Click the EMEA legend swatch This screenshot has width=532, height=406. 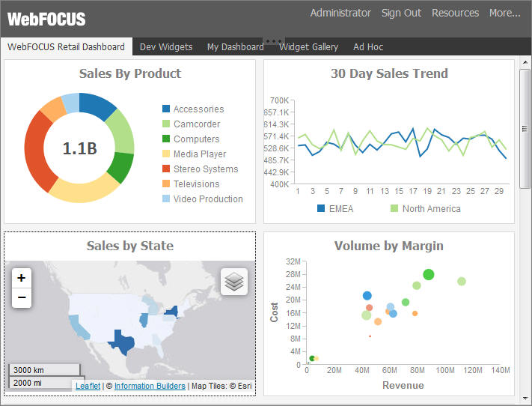321,208
